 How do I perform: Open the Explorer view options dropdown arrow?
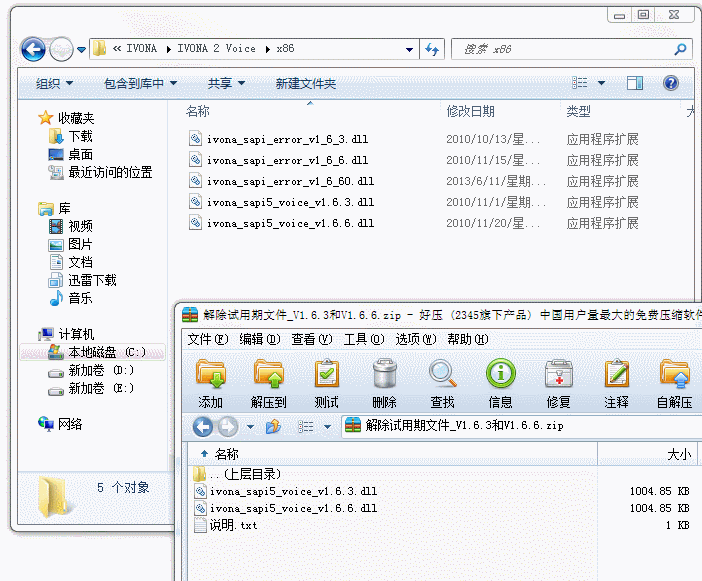[601, 83]
